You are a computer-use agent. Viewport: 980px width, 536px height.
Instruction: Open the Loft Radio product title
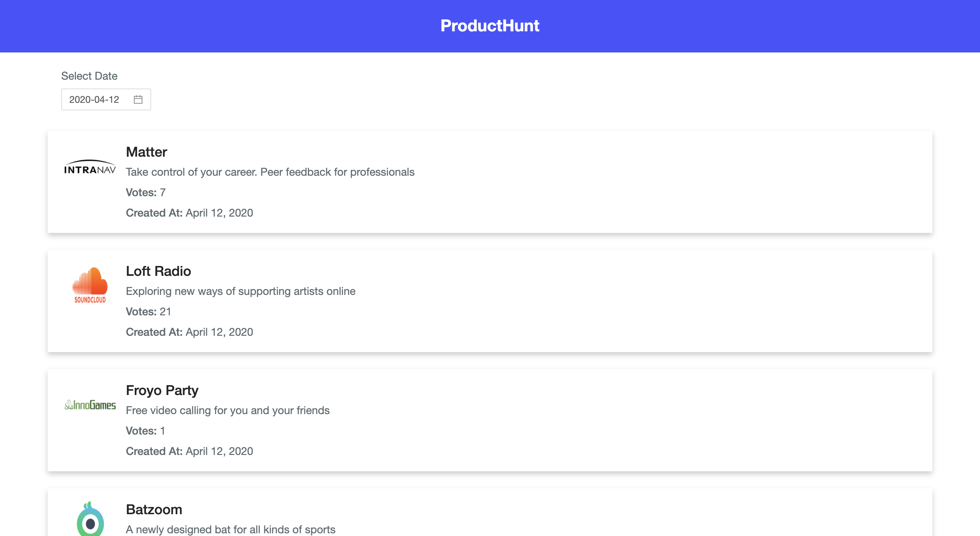pyautogui.click(x=158, y=271)
